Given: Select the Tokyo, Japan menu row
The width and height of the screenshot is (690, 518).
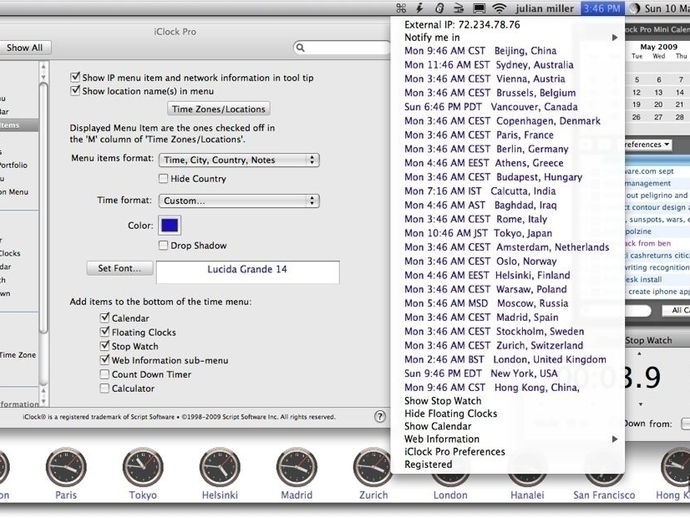Looking at the screenshot, I should click(507, 233).
